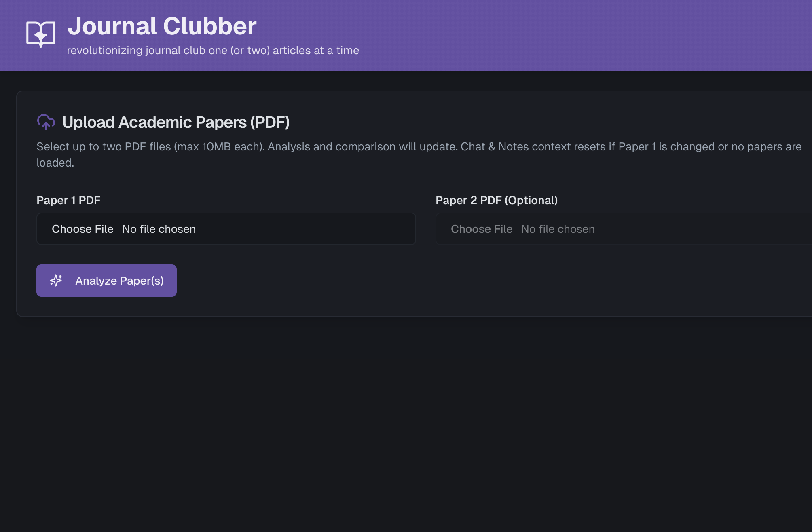Click the Paper 2 optional file input field

click(x=624, y=229)
